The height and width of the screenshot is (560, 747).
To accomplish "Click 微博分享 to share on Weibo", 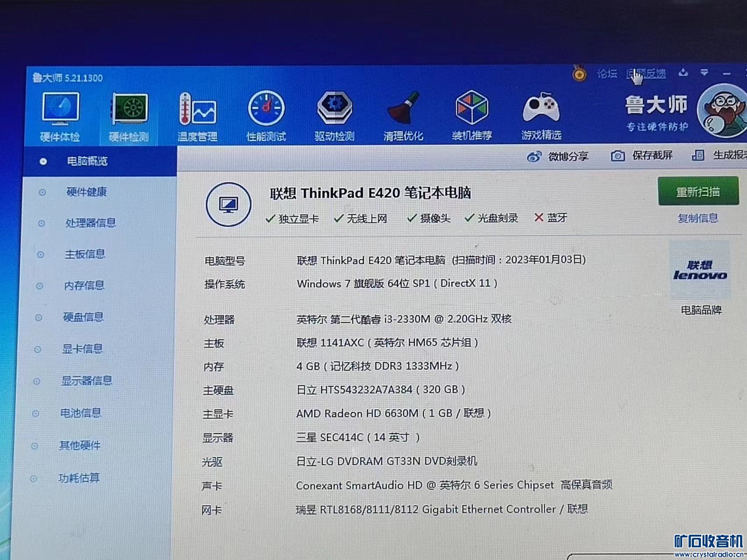I will [568, 156].
